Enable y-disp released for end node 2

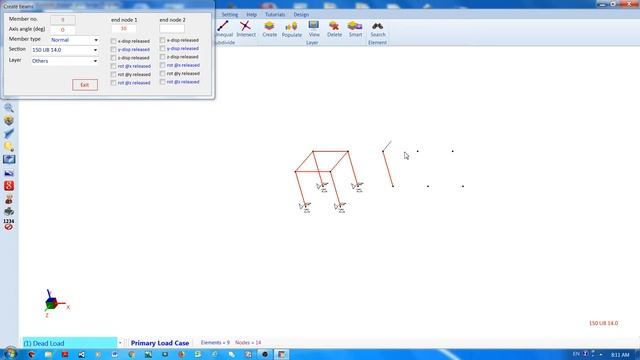point(162,49)
